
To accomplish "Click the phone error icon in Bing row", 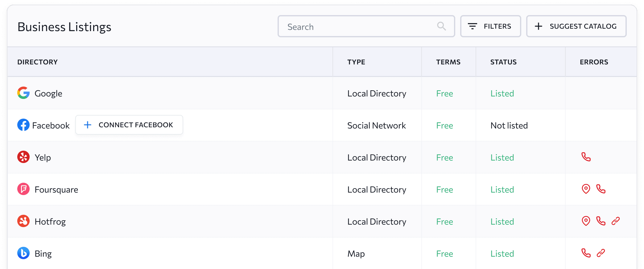I will pyautogui.click(x=586, y=253).
